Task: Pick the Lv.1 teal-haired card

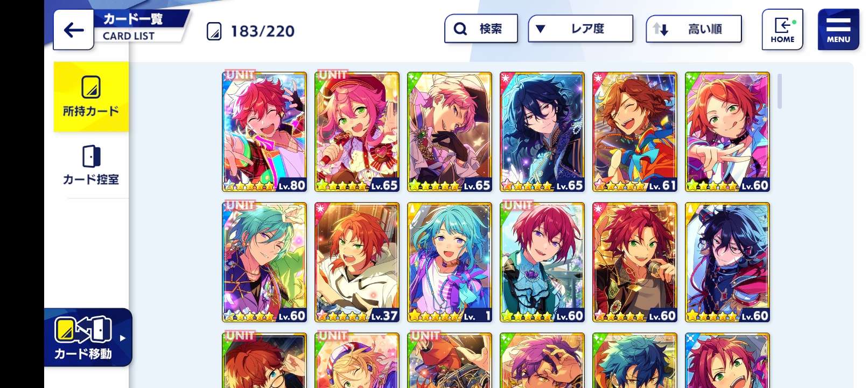Action: click(x=450, y=262)
